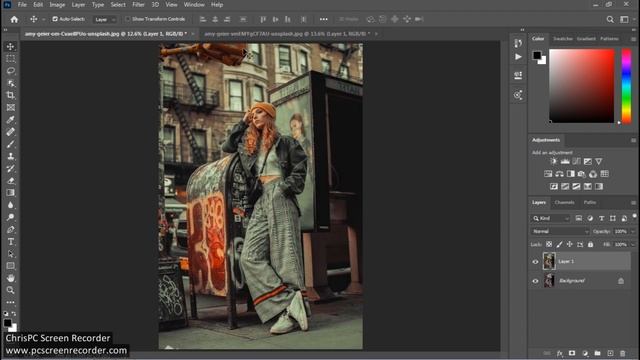Delete layer with the trash icon
The height and width of the screenshot is (360, 640).
pos(622,353)
